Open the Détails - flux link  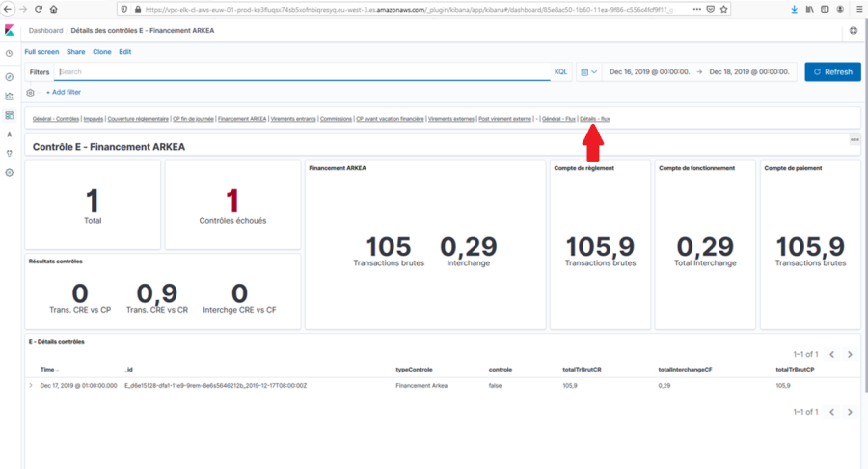coord(594,119)
